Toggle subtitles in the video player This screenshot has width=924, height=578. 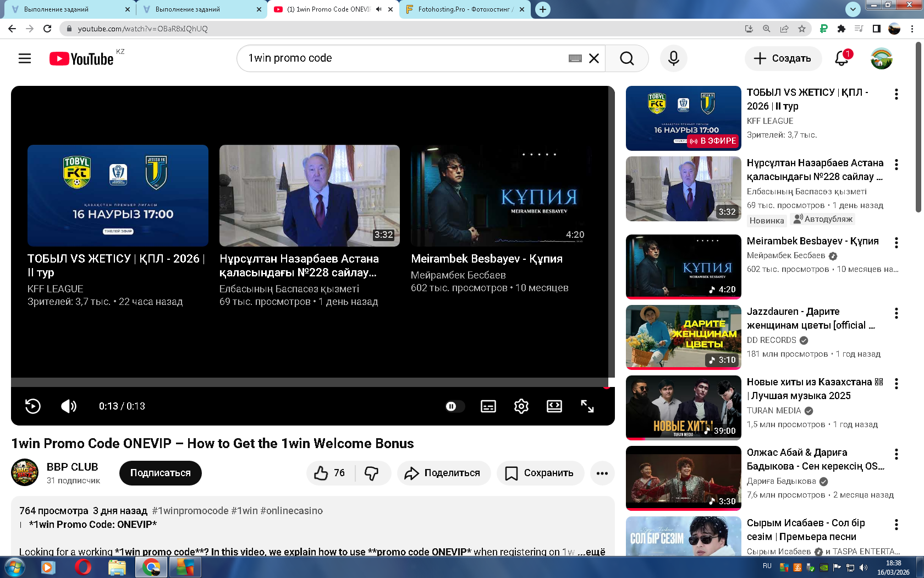(488, 406)
